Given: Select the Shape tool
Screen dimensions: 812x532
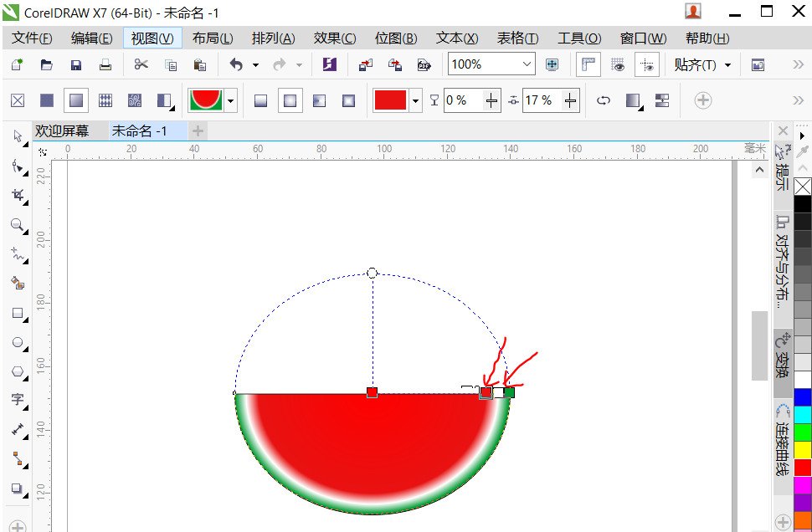Looking at the screenshot, I should pyautogui.click(x=18, y=166).
